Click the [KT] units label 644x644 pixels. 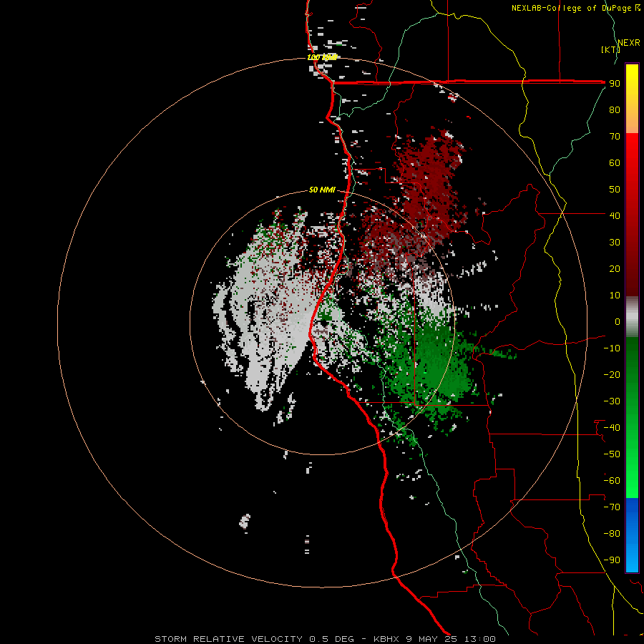click(611, 49)
